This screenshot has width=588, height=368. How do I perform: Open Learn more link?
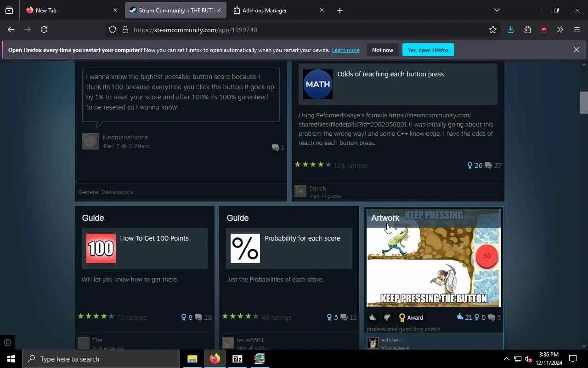[346, 50]
